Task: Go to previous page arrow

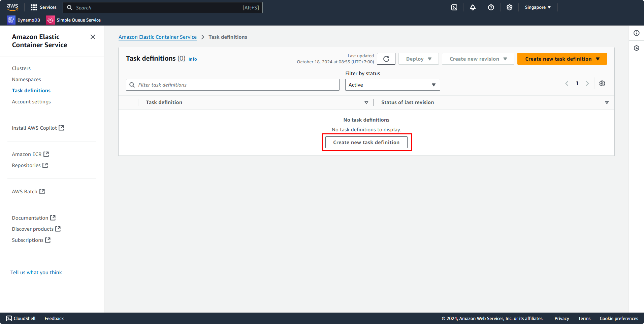Action: [567, 84]
